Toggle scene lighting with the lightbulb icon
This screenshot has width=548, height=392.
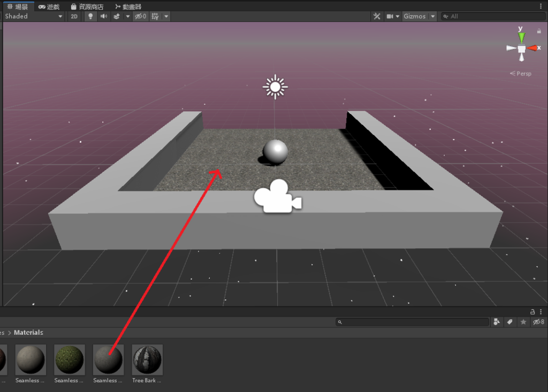(90, 17)
